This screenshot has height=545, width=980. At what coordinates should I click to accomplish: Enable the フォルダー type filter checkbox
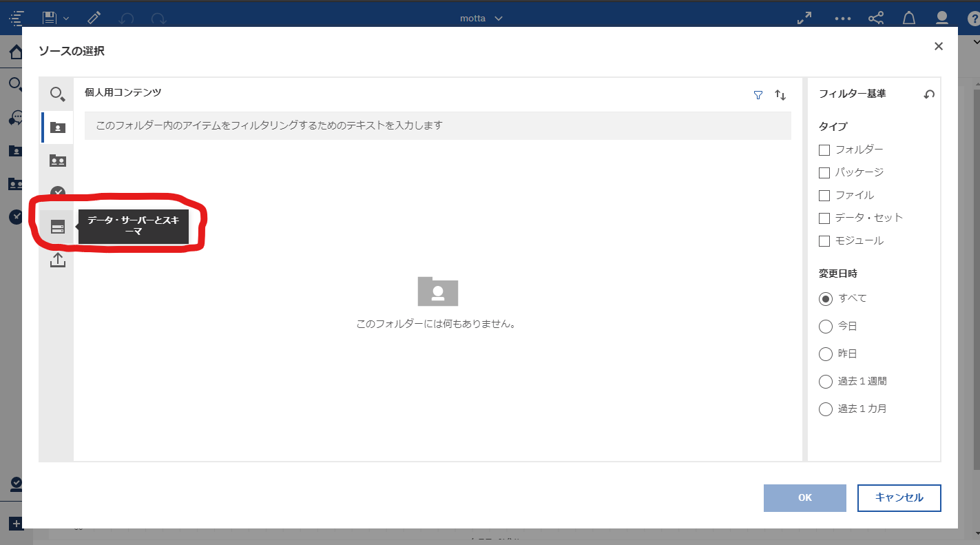click(824, 150)
